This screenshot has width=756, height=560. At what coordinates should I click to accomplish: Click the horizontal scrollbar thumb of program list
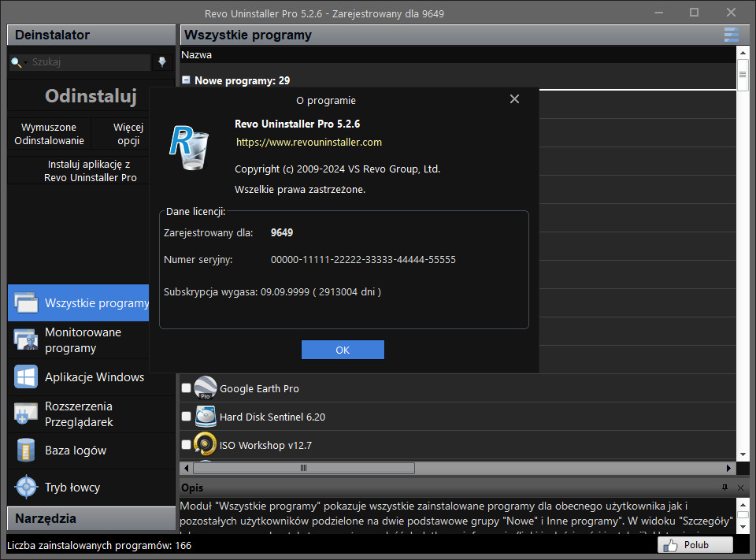(304, 468)
